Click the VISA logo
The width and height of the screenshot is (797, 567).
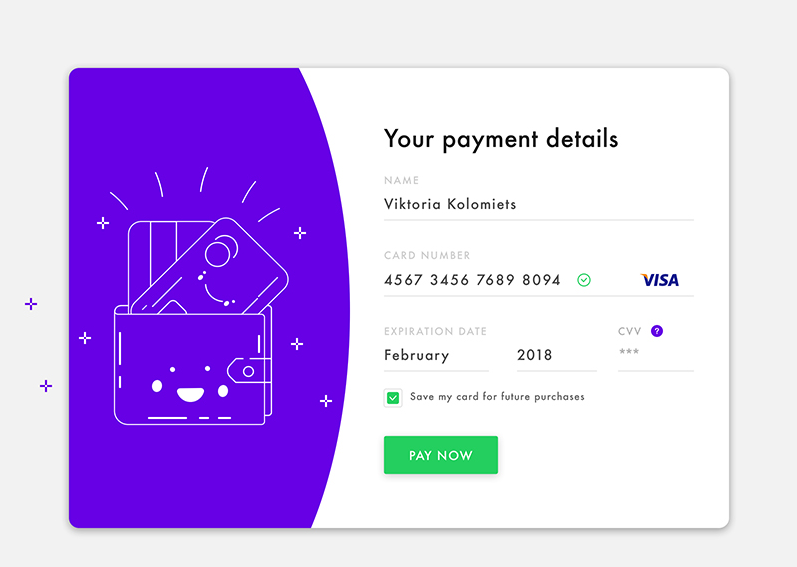point(660,280)
